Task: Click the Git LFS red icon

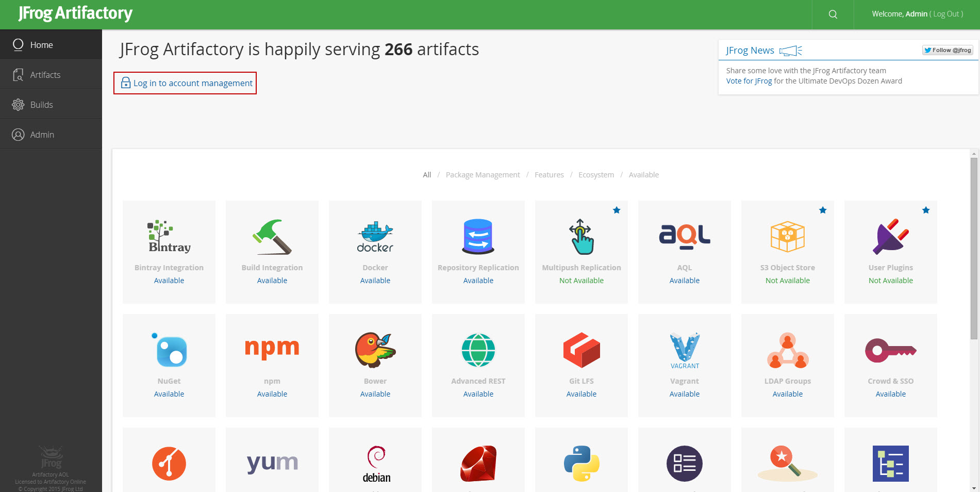Action: pyautogui.click(x=581, y=350)
